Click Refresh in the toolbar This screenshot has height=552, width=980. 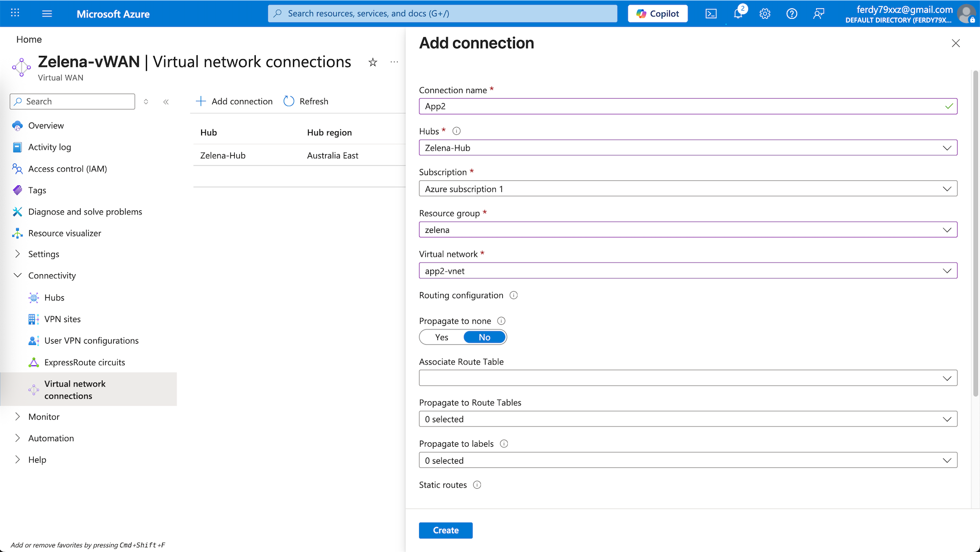click(306, 101)
